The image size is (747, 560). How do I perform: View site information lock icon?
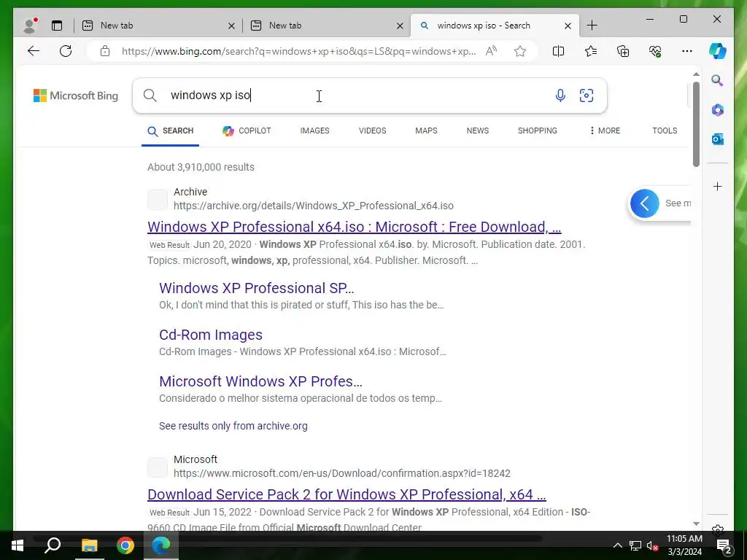pyautogui.click(x=105, y=51)
